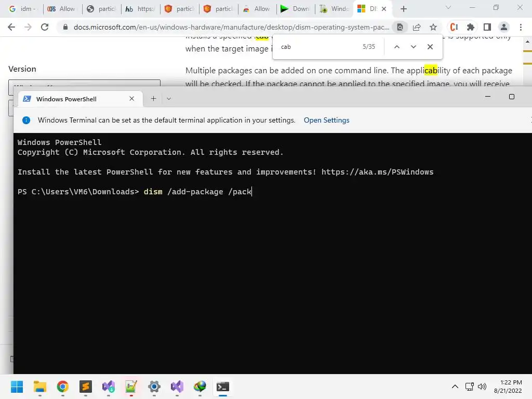Open Internet Download Manager from taskbar
This screenshot has width=532, height=399.
click(x=200, y=387)
